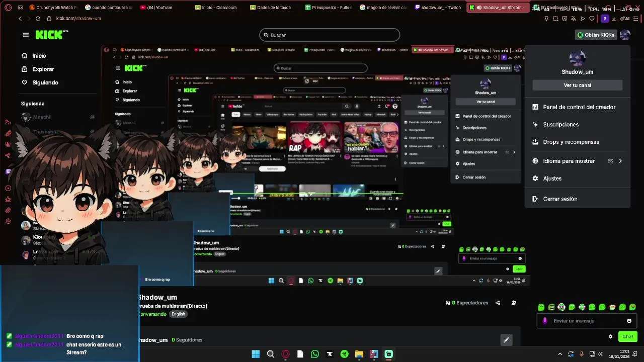This screenshot has height=362, width=644.
Task: Click the Obtén KICKs button
Action: (596, 35)
